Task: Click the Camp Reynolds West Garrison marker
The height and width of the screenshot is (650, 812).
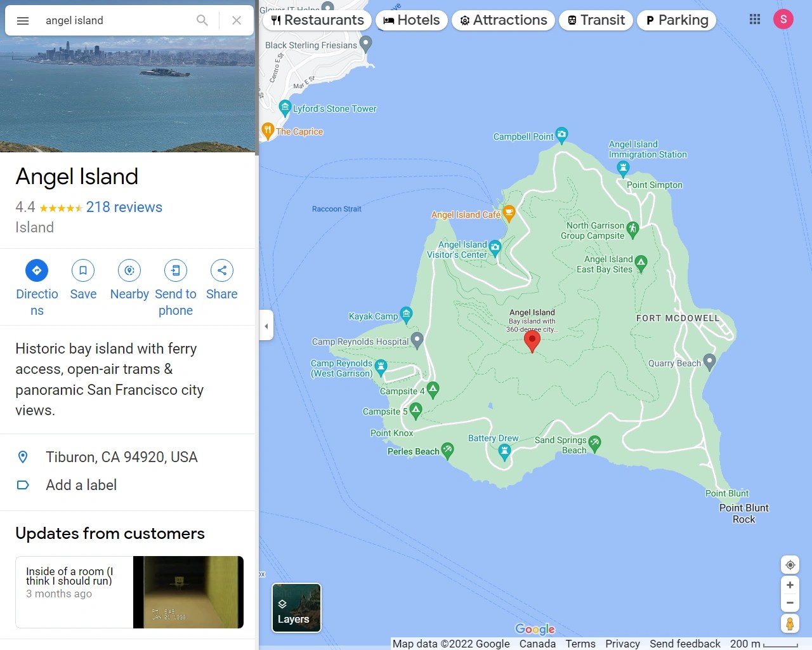Action: tap(381, 366)
